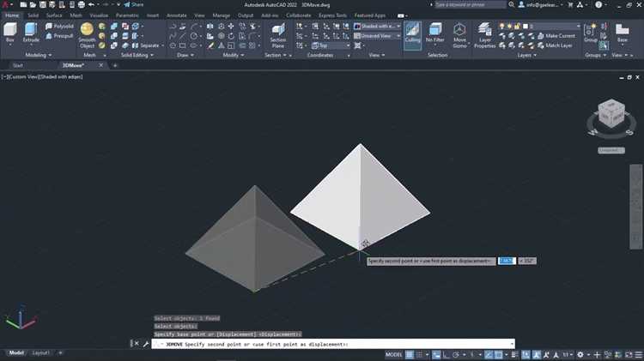Viewport: 644px width, 361px height.
Task: Click the Match Layer button
Action: tap(558, 45)
